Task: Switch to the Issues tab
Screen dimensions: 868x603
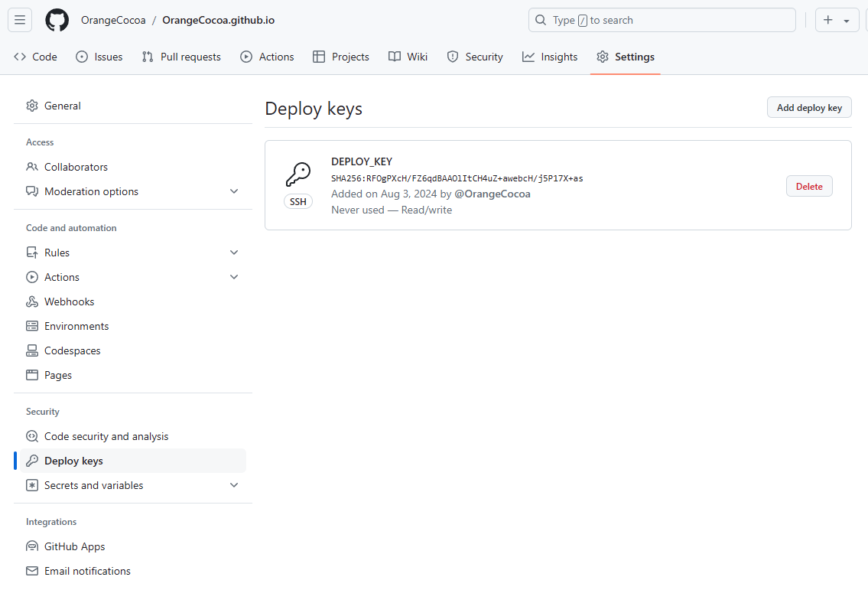Action: point(99,57)
